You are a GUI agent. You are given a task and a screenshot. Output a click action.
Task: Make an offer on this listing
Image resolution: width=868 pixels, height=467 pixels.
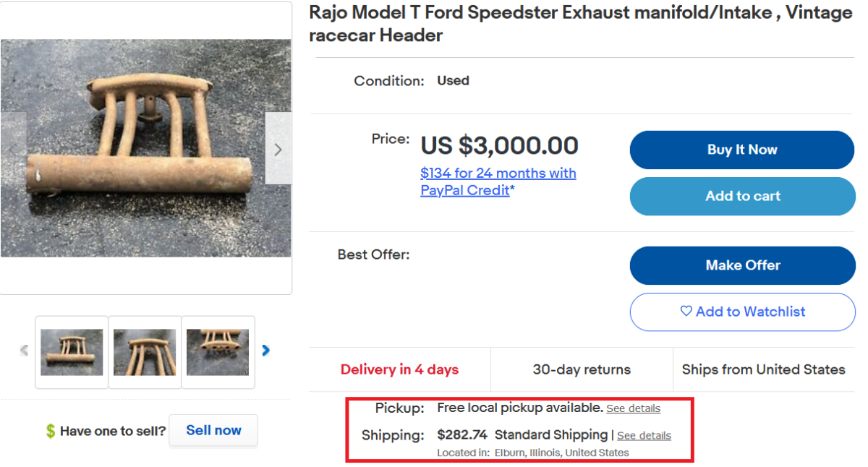pyautogui.click(x=742, y=265)
